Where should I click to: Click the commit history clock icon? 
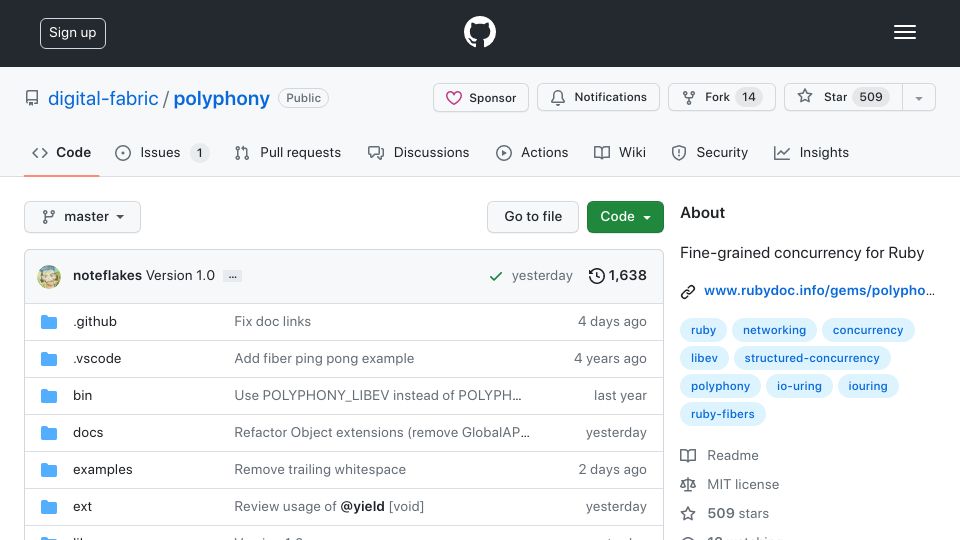click(x=596, y=276)
